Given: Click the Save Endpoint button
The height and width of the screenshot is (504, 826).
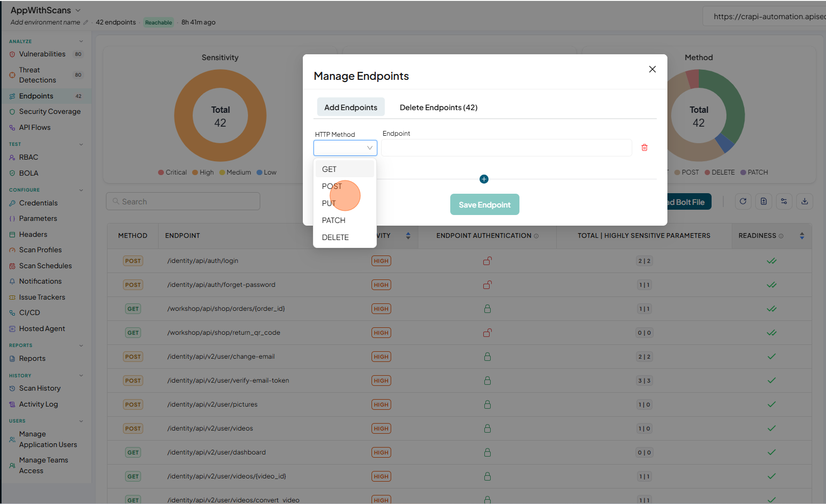Looking at the screenshot, I should 485,204.
